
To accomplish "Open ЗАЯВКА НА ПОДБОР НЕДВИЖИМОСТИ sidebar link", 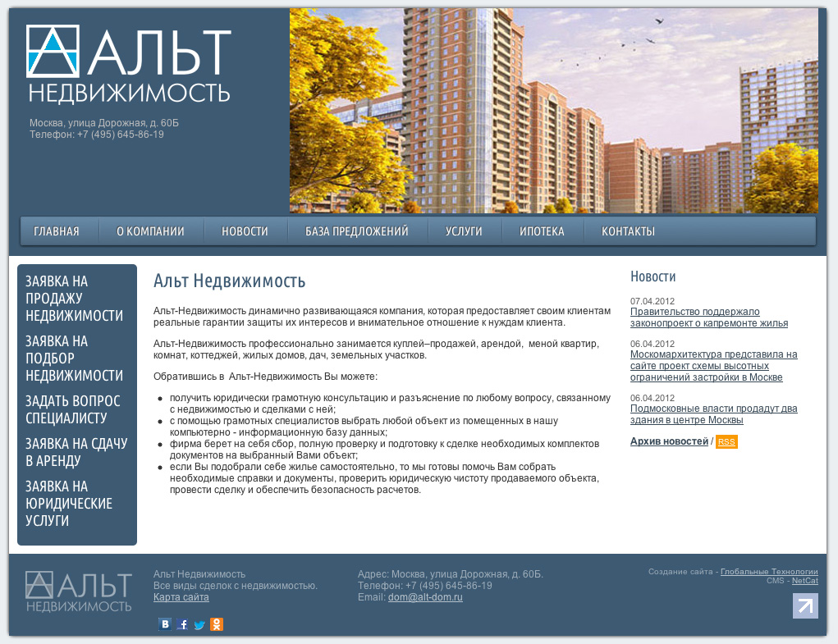I will pyautogui.click(x=75, y=359).
